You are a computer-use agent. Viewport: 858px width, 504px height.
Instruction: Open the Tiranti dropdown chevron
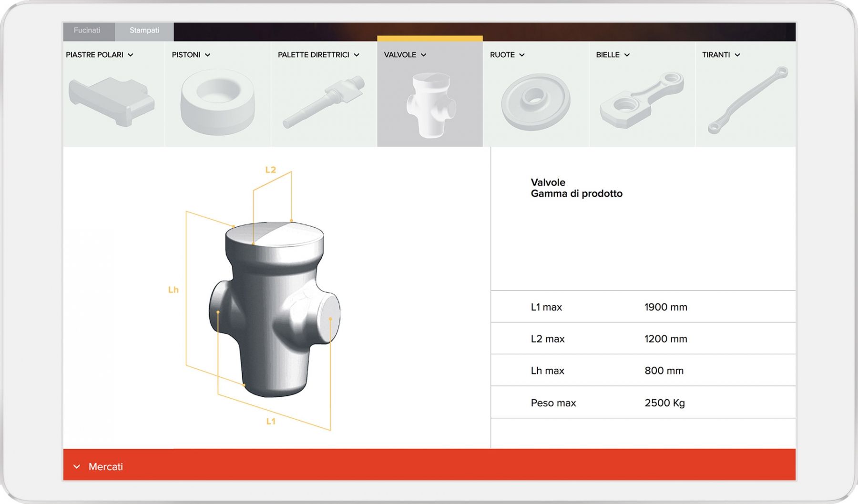point(737,55)
